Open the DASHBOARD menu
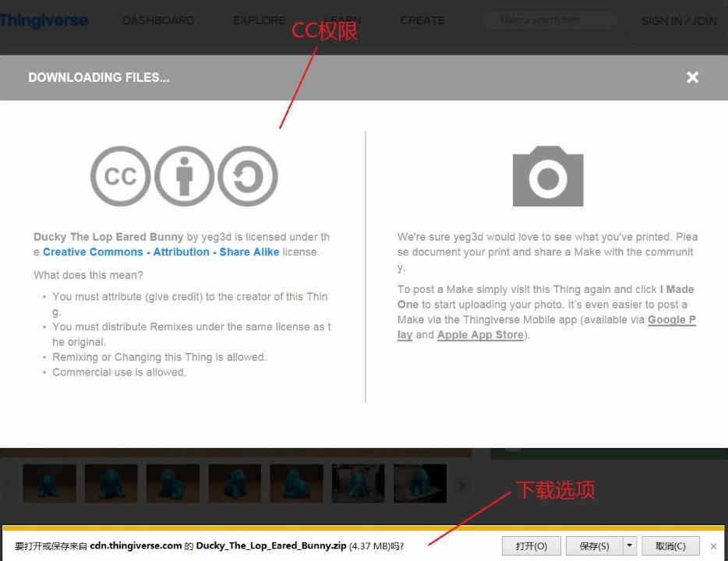Screen dimensions: 728x561 158,20
